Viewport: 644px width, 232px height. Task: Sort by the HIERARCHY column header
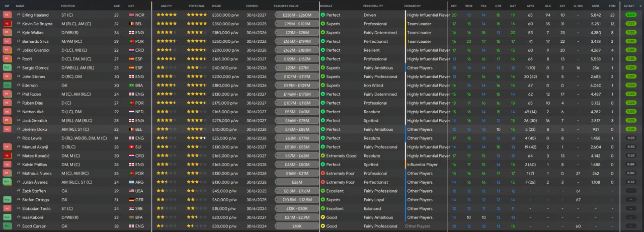413,6
